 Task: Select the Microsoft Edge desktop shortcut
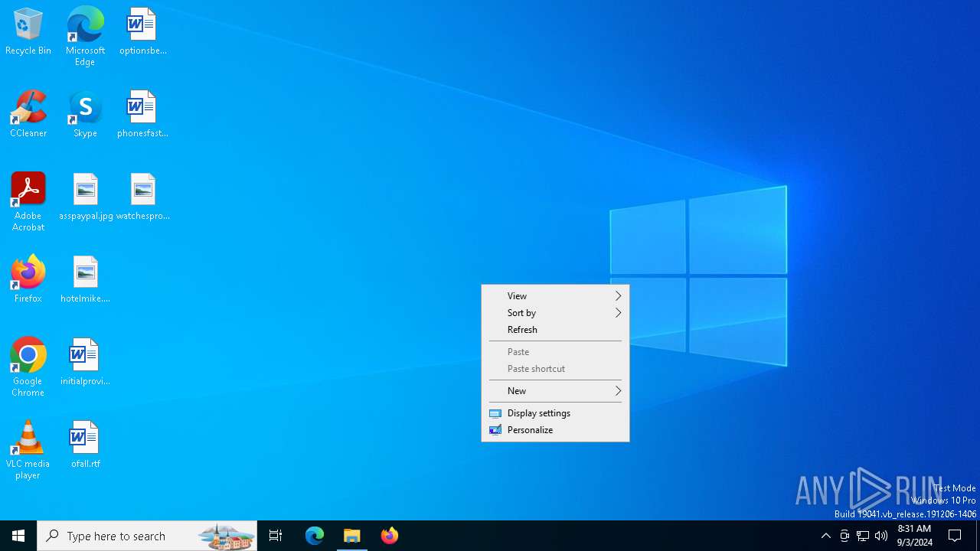(85, 37)
